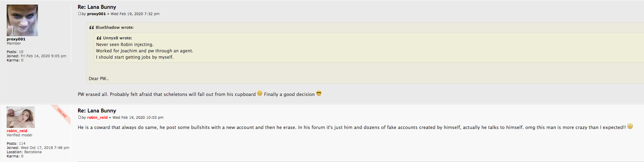Open 'Re: Lana Bunny' title of robin_reid's post
644x162 pixels.
click(x=97, y=111)
